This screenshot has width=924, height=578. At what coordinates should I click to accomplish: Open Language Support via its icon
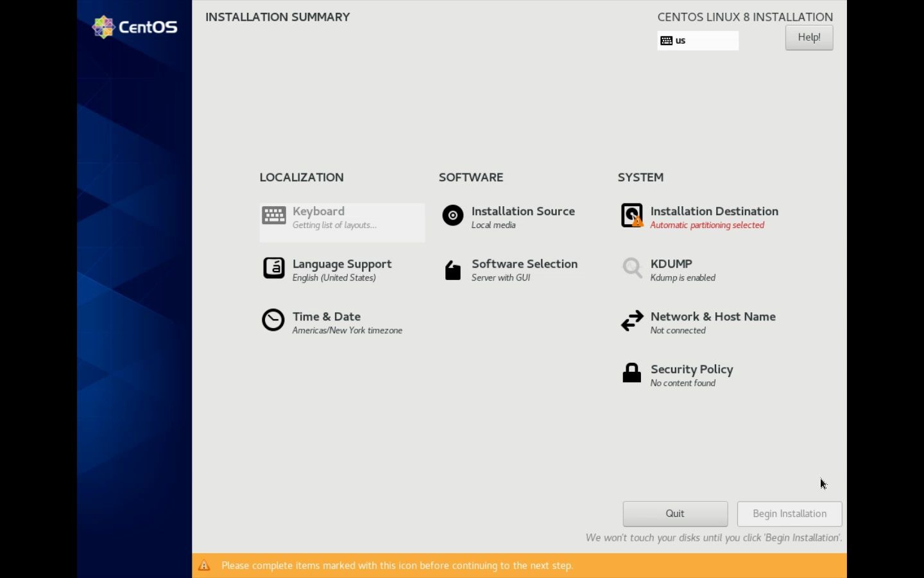click(x=274, y=268)
